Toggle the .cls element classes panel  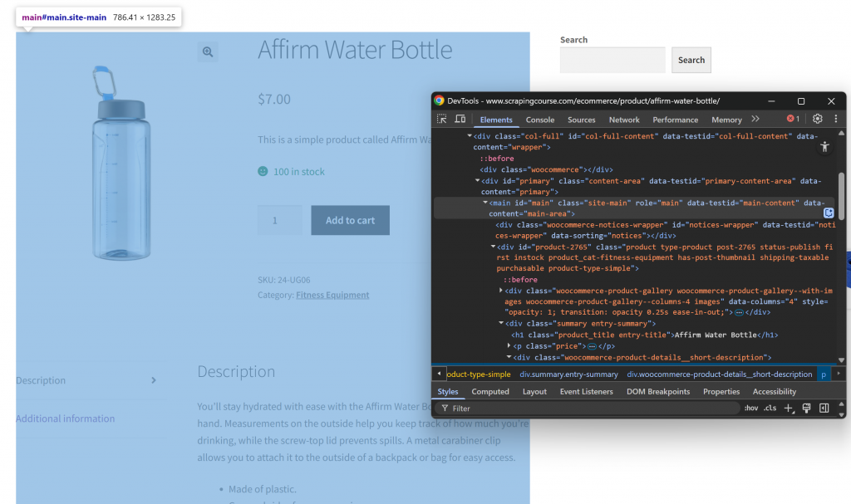pos(770,409)
